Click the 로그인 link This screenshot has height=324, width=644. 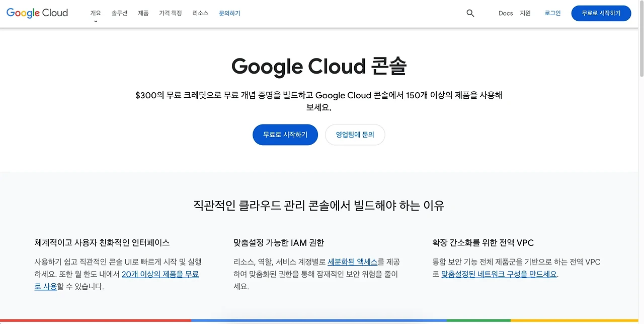coord(552,13)
